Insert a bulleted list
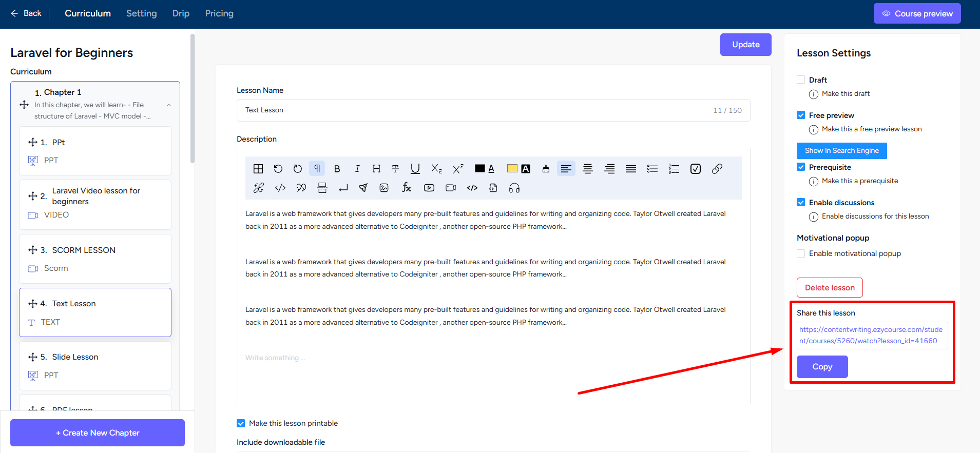The image size is (980, 453). click(652, 169)
